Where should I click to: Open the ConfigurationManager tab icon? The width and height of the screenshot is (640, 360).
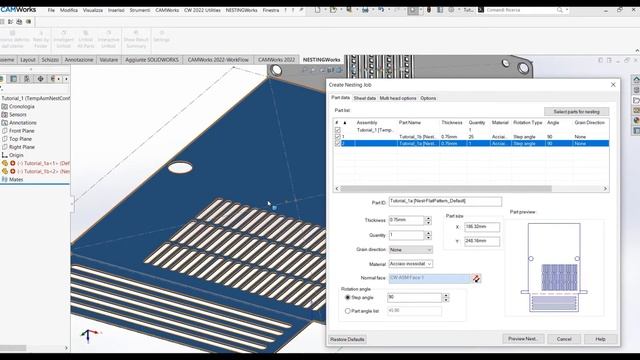[27, 79]
